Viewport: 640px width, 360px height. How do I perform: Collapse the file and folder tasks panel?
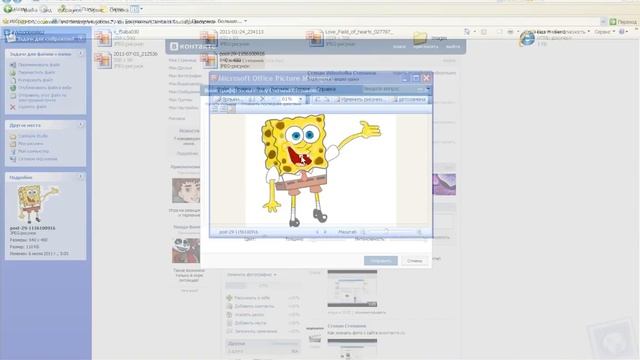(x=80, y=53)
